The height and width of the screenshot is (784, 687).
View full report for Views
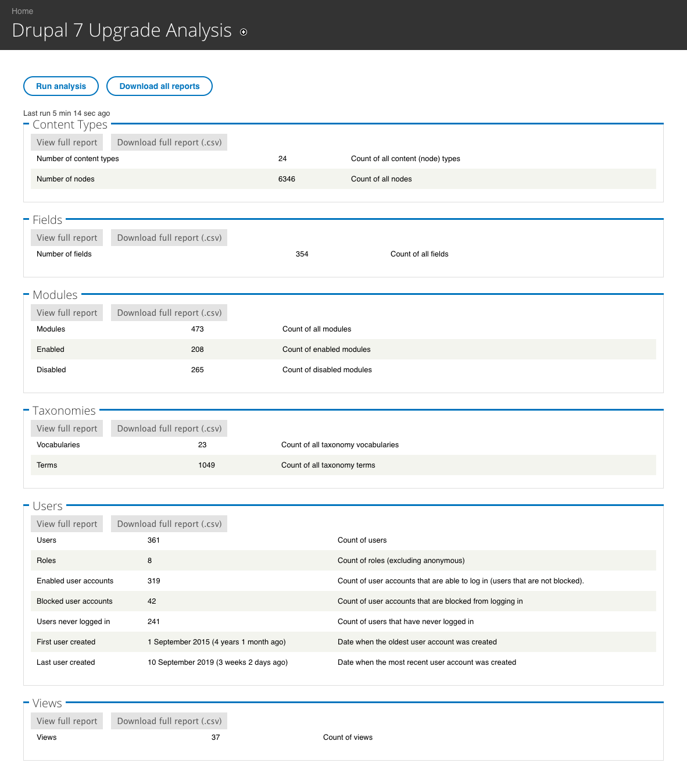66,721
